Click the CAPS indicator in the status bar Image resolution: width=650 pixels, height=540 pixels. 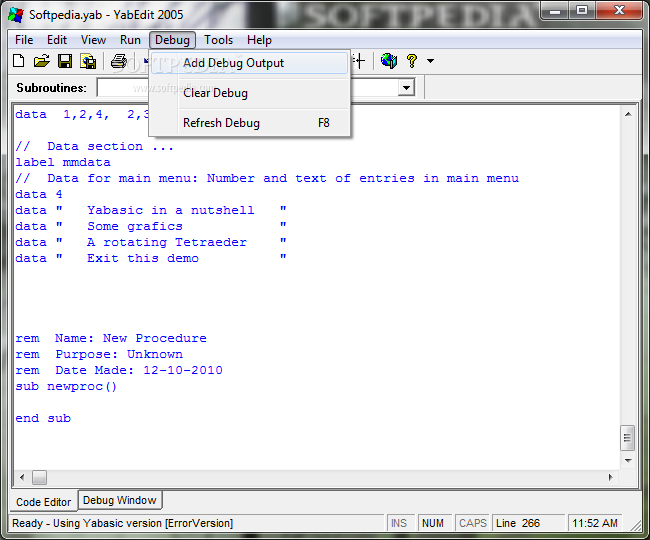tap(473, 523)
